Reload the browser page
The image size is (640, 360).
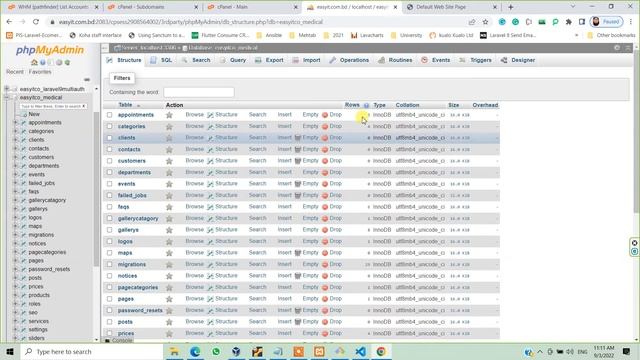pos(36,22)
